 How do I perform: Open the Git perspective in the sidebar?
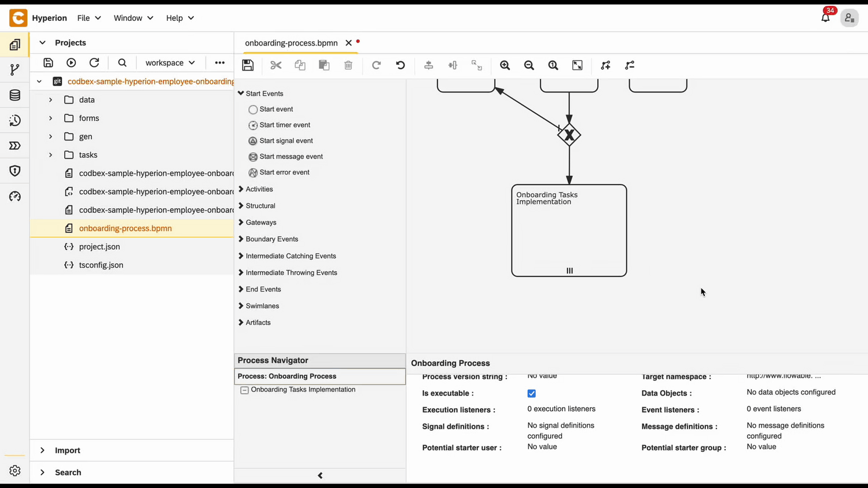click(x=14, y=69)
